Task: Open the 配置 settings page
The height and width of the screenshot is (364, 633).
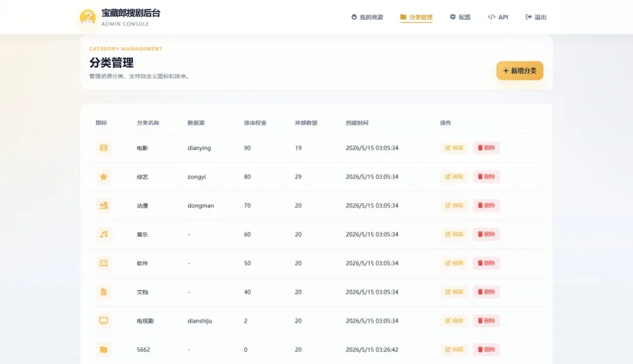Action: tap(460, 17)
